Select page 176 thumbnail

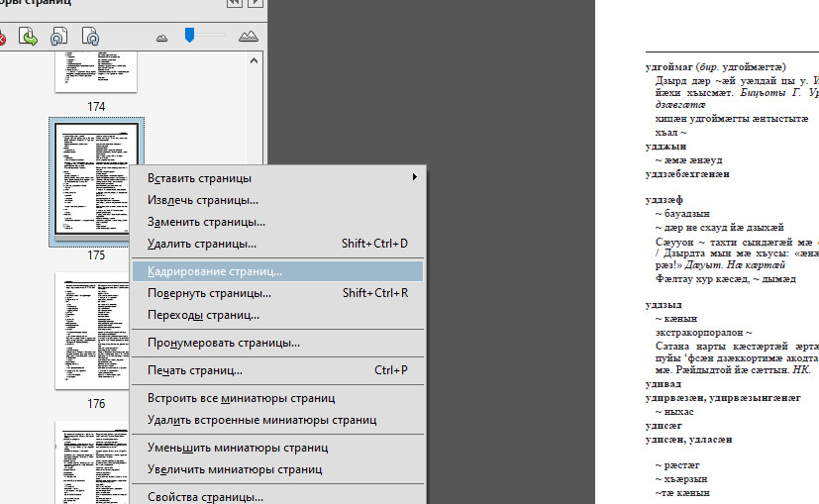(92, 331)
